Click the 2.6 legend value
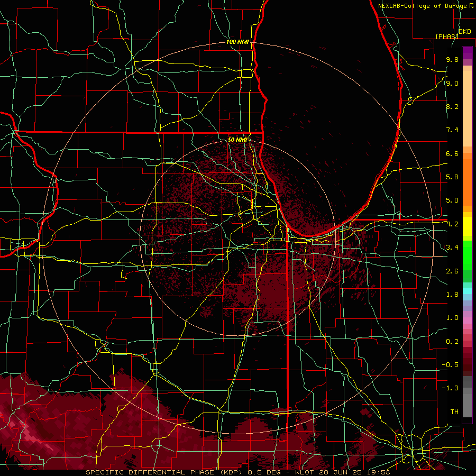 click(452, 271)
